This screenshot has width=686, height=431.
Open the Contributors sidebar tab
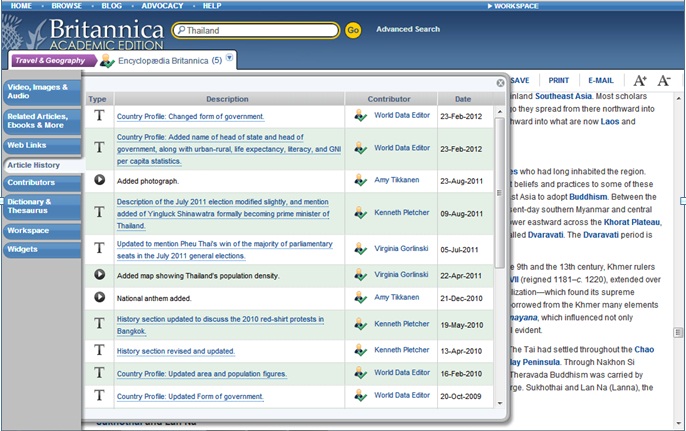pyautogui.click(x=42, y=183)
